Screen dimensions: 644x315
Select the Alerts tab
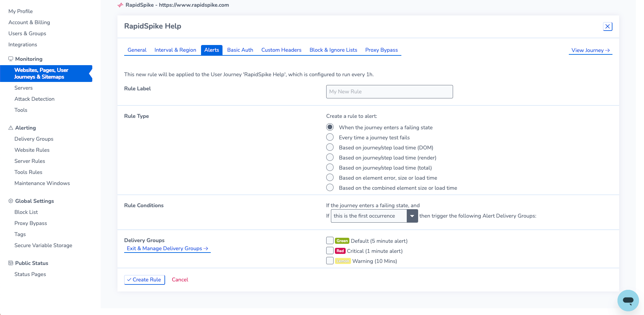coord(212,50)
